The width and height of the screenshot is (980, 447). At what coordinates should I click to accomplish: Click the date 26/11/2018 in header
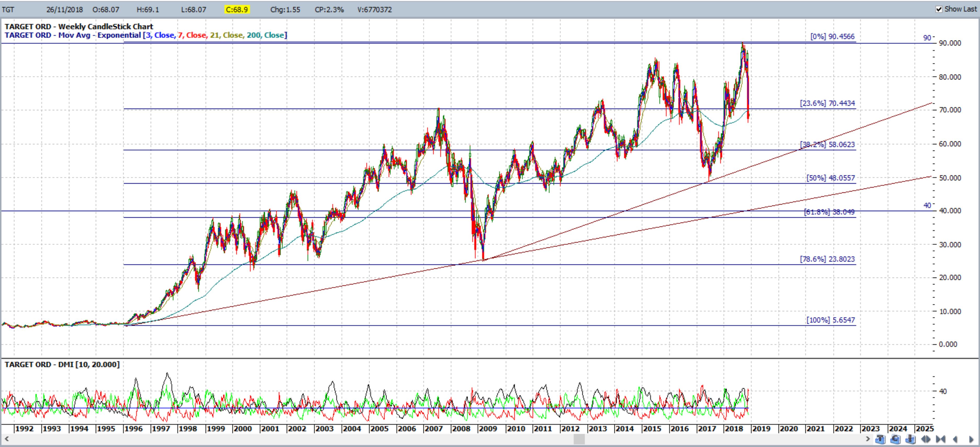(x=64, y=9)
